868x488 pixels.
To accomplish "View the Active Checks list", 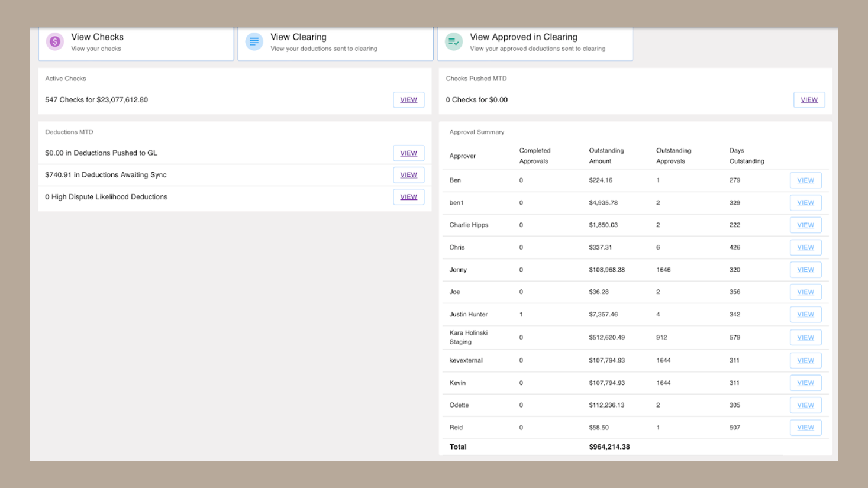I will 409,100.
